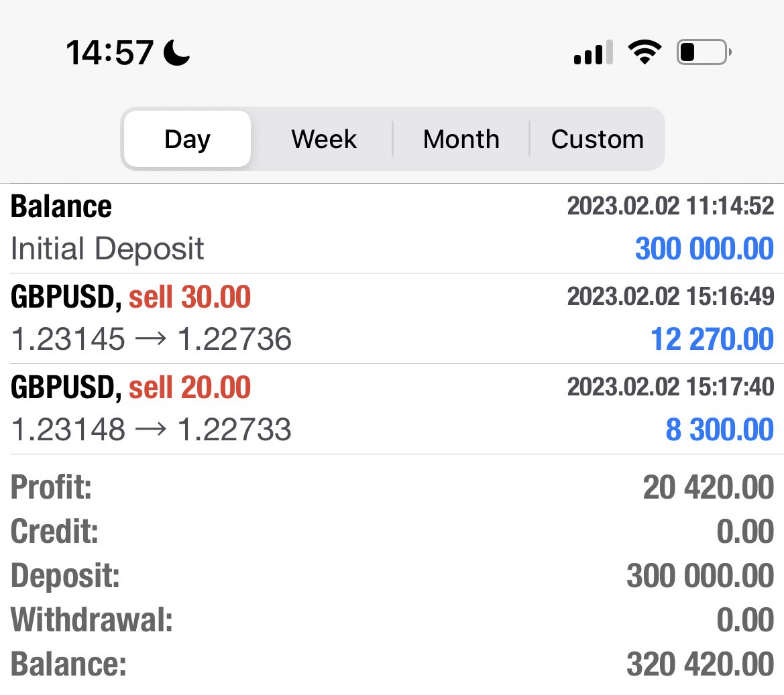Select the Initial Deposit label

(107, 249)
